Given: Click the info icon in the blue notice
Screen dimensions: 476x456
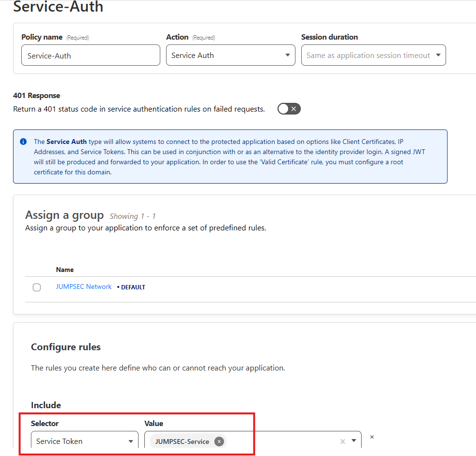Looking at the screenshot, I should tap(23, 142).
